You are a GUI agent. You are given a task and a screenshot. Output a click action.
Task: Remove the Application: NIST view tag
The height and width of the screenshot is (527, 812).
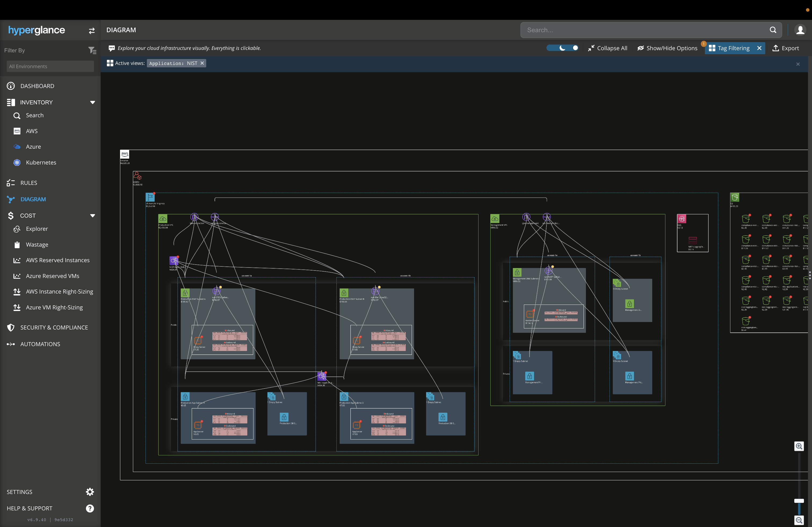coord(202,63)
